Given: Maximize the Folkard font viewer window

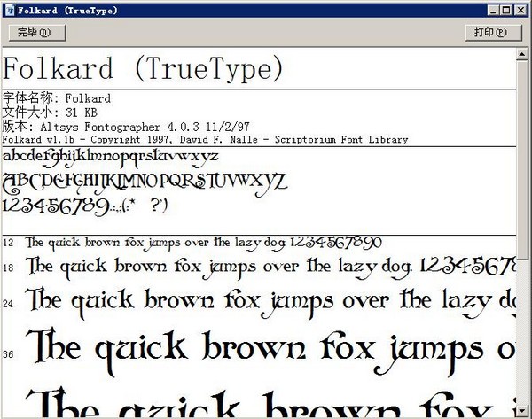Looking at the screenshot, I should (506, 11).
